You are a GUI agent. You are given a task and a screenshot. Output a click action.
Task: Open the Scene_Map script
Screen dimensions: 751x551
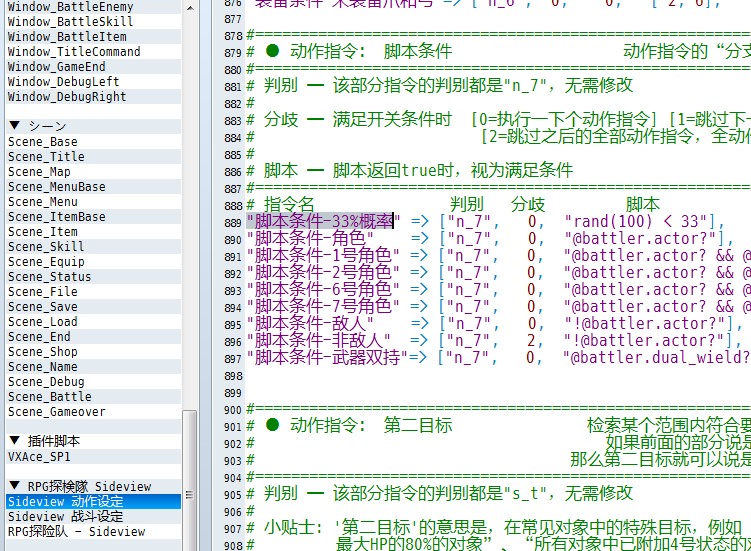tap(93, 171)
